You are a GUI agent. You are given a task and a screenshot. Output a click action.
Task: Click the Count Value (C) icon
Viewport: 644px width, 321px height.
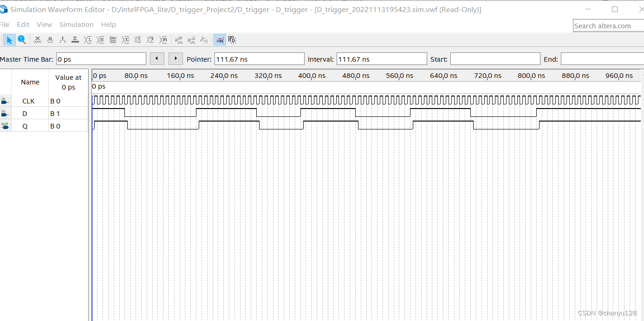coord(125,40)
